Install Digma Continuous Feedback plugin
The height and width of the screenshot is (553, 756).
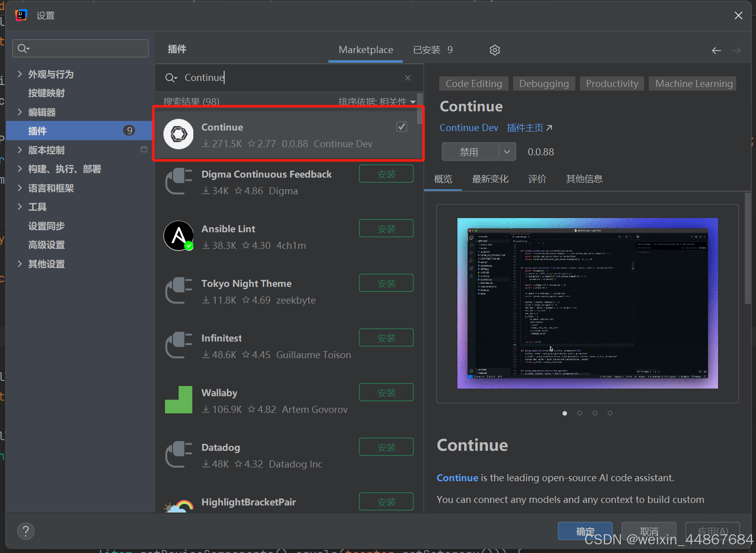[x=387, y=174]
